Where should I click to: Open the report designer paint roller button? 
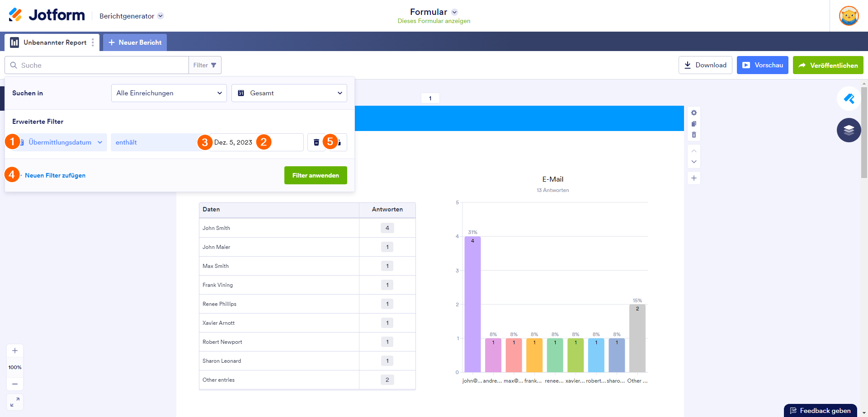[849, 98]
